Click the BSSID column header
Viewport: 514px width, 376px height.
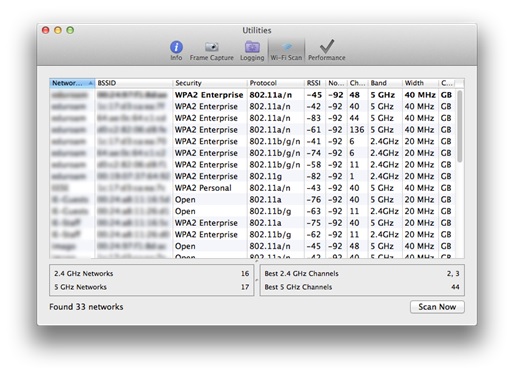pyautogui.click(x=134, y=83)
